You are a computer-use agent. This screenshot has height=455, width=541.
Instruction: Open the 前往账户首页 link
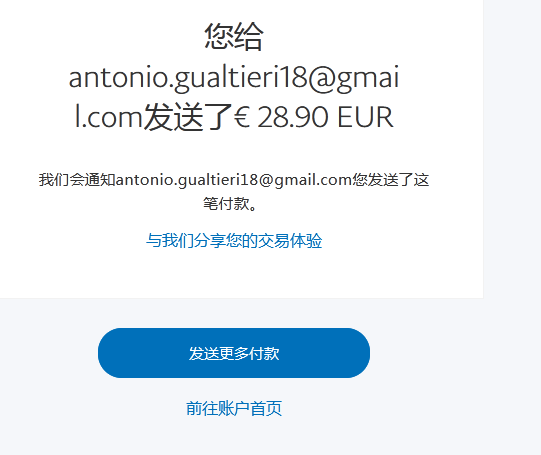coord(234,408)
